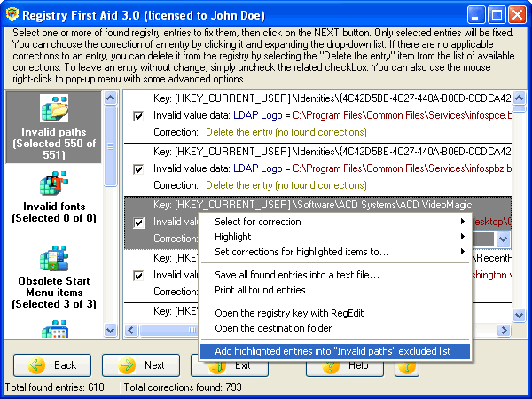Toggle the second LDAP Logo entry checkbox
Image resolution: width=532 pixels, height=399 pixels.
[x=137, y=168]
